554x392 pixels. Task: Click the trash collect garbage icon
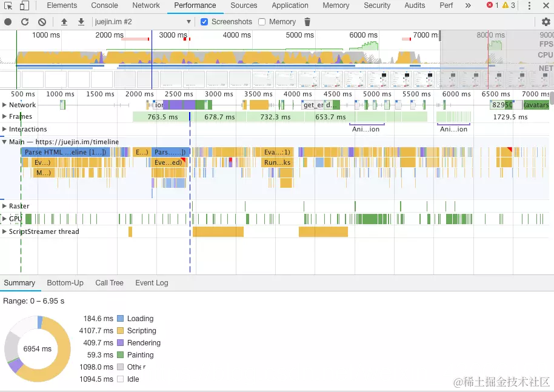click(307, 22)
